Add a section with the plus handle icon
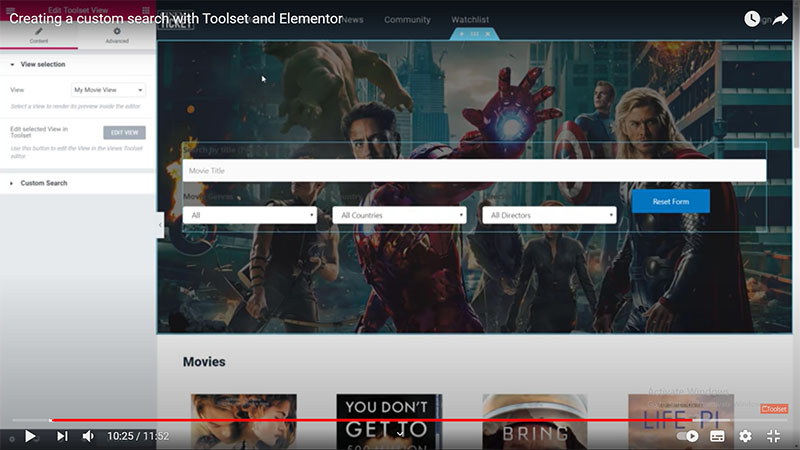This screenshot has width=800, height=450. point(461,34)
